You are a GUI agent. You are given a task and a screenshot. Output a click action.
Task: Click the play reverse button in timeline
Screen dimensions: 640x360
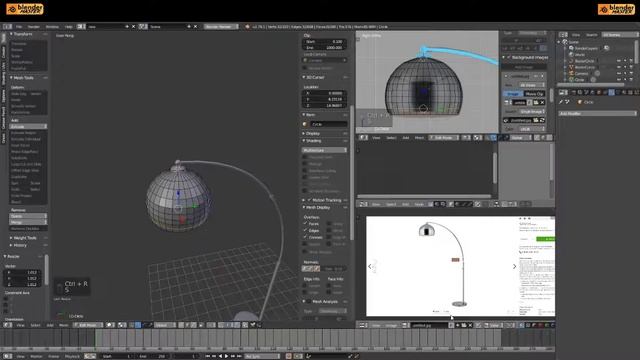[x=220, y=356]
